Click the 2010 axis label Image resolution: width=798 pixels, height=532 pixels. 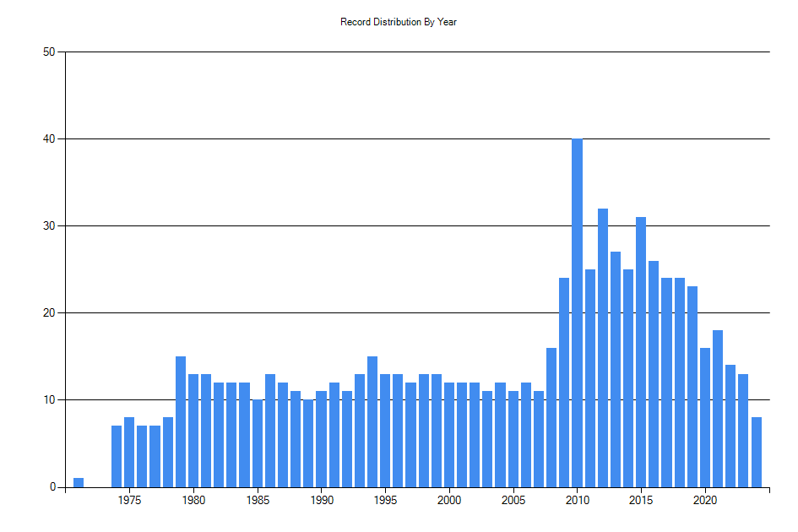pyautogui.click(x=578, y=500)
